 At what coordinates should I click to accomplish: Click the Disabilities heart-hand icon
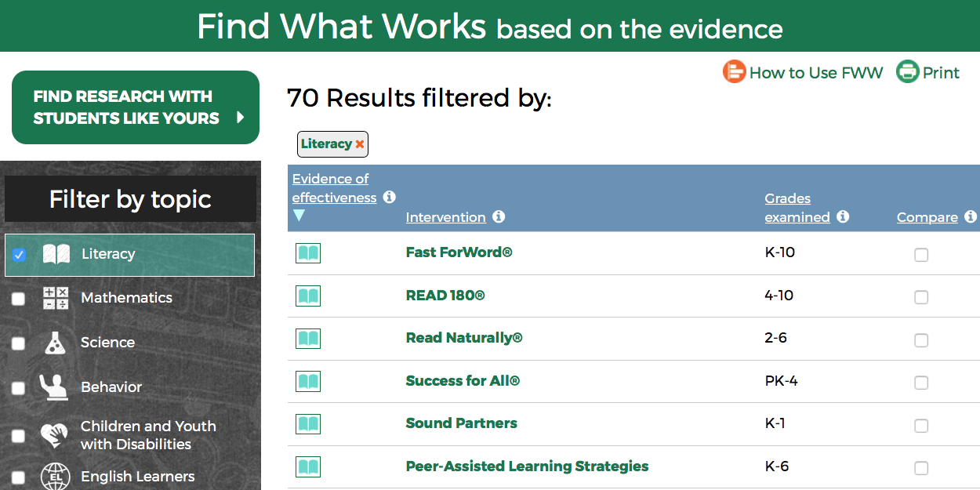pyautogui.click(x=54, y=435)
